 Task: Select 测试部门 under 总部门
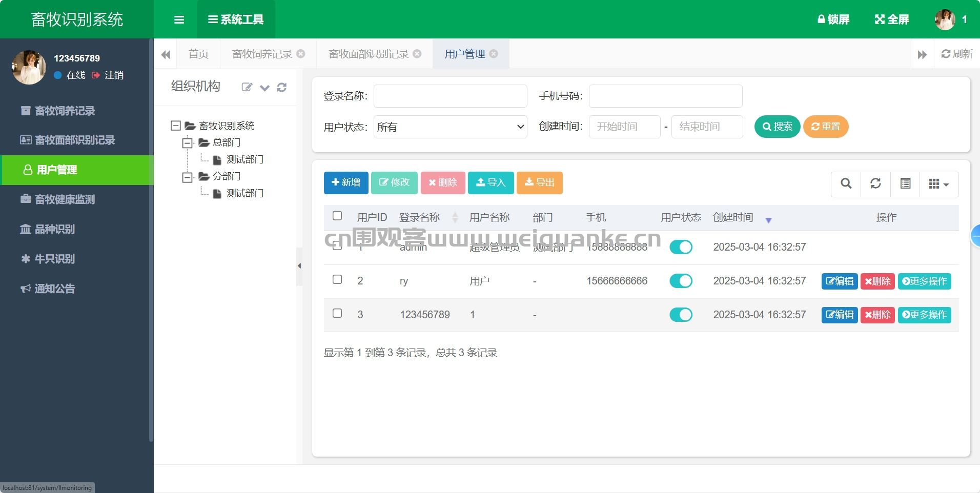click(x=245, y=159)
